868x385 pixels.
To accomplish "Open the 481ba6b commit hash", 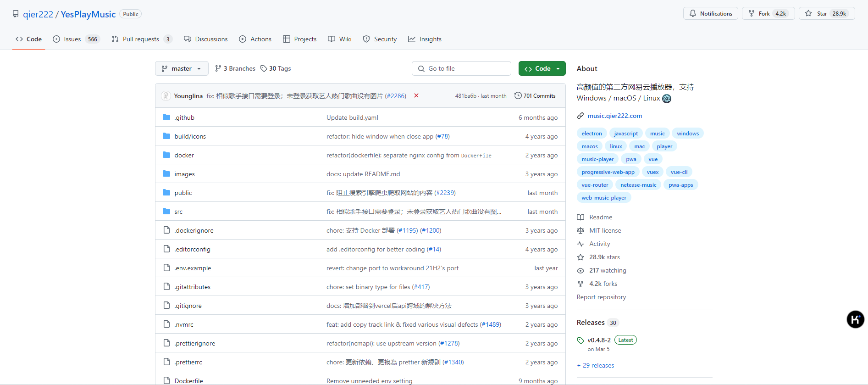I will coord(465,96).
